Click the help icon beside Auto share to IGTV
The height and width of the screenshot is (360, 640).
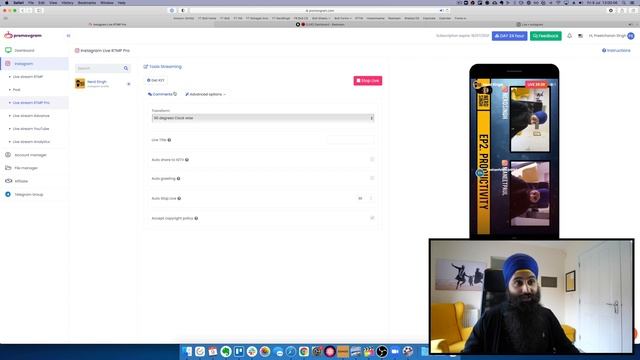pos(187,160)
